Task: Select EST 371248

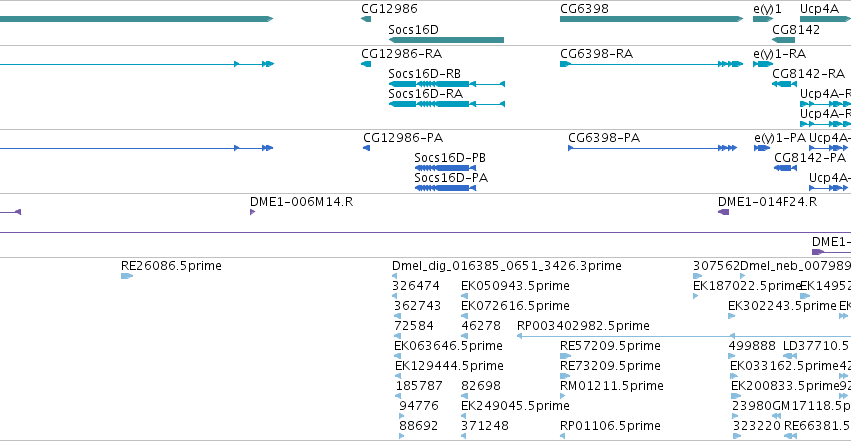Action: pos(485,426)
